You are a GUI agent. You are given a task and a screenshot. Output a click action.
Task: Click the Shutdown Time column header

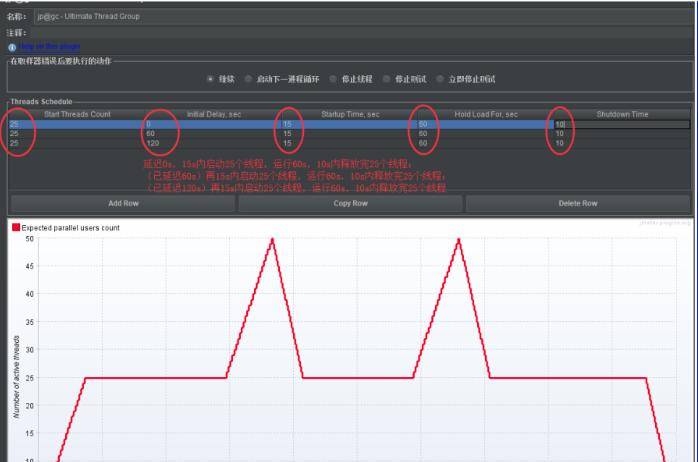coord(622,114)
